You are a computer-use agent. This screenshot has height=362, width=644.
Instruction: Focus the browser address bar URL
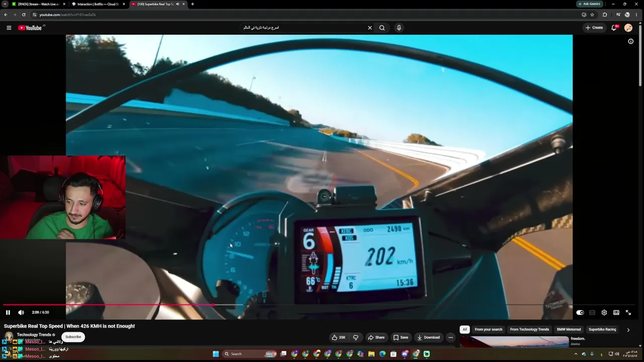click(67, 15)
